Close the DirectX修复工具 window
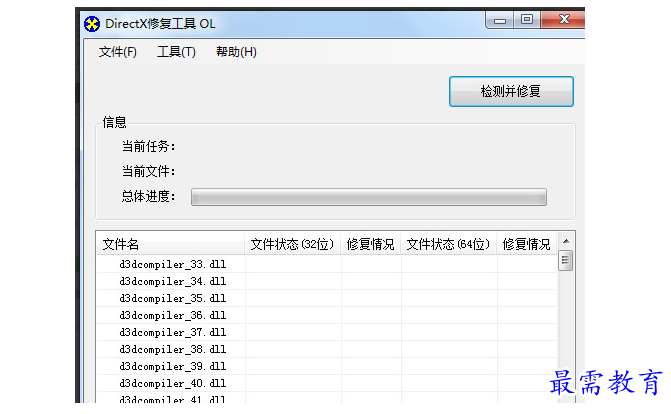The width and height of the screenshot is (671, 414). click(564, 19)
